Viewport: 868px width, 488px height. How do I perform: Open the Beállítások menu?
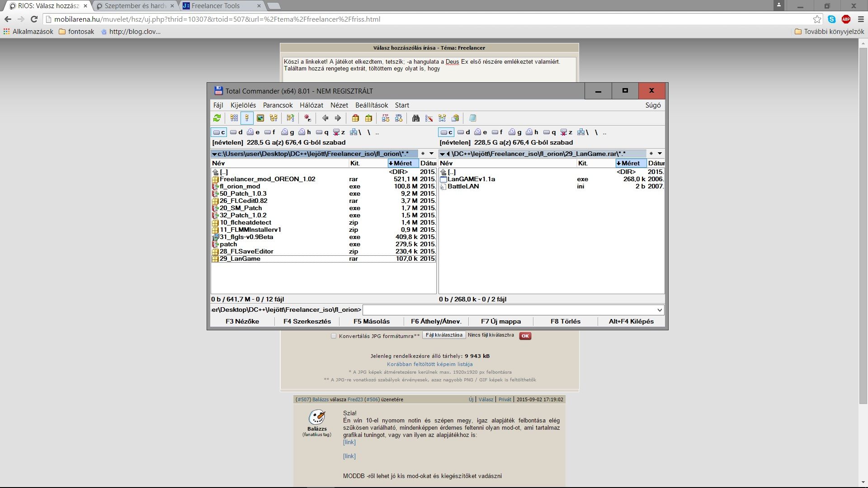pos(372,105)
